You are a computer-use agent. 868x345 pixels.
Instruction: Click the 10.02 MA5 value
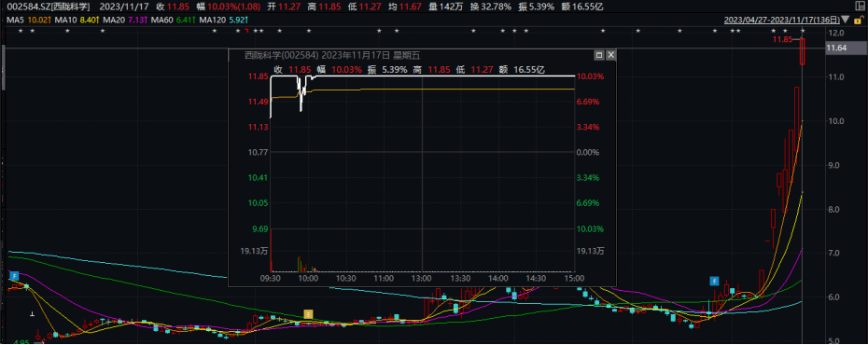[40, 20]
